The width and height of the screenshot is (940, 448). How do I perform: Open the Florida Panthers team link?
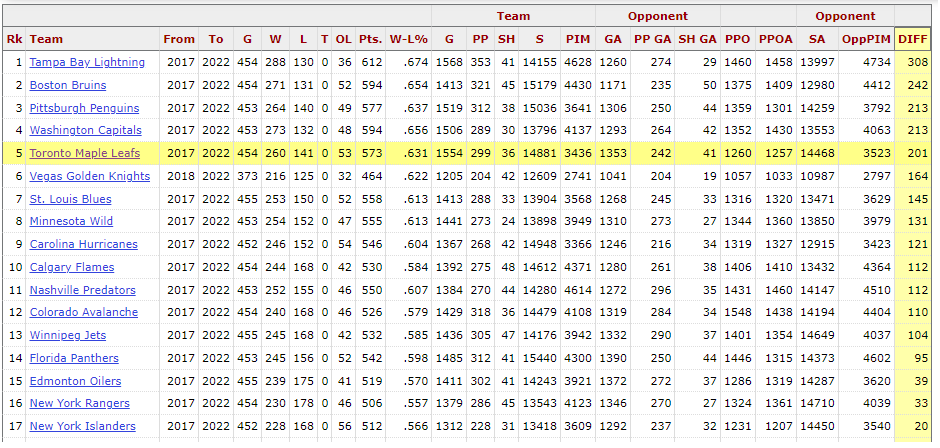pos(74,358)
